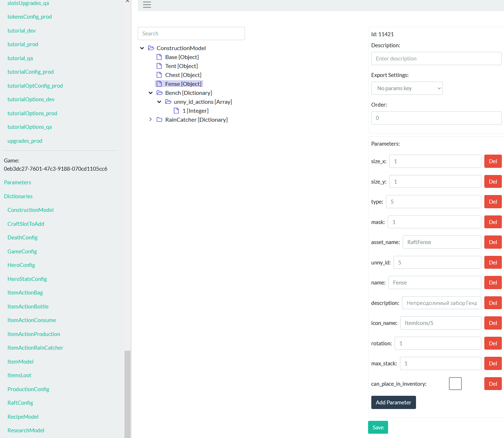
Task: Click the folder icon next to ConstructionModel root
Action: click(x=151, y=48)
